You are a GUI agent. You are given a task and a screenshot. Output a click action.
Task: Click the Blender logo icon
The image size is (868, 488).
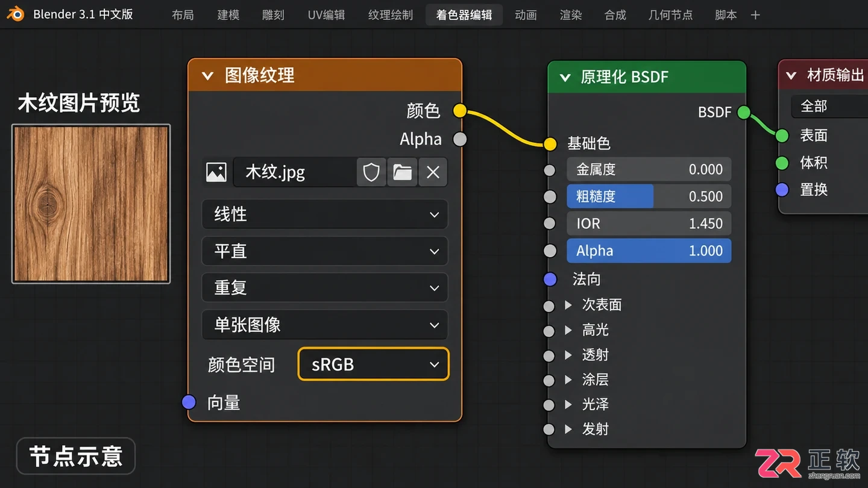pos(16,14)
